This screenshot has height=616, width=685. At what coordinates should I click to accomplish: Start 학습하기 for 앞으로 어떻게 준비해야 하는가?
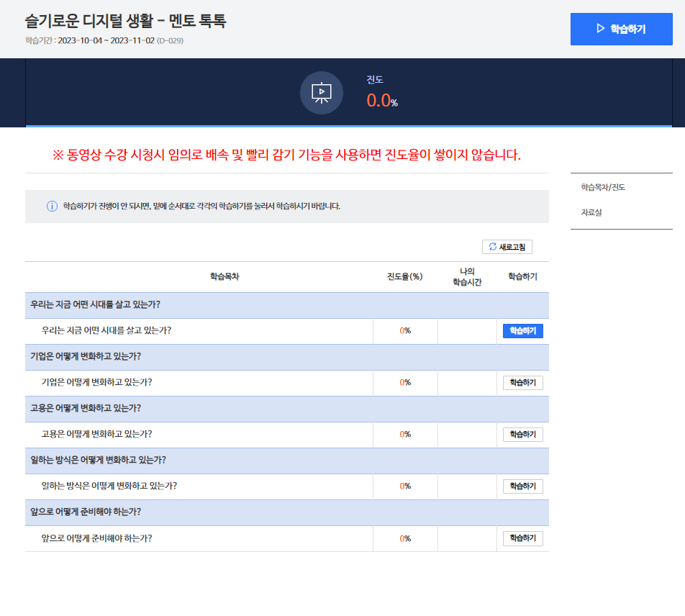tap(523, 538)
